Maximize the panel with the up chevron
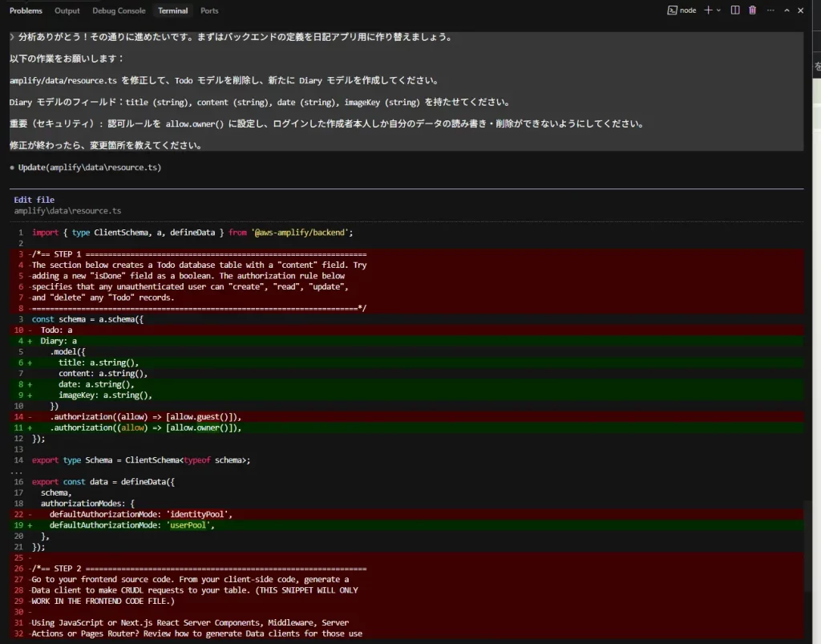Viewport: 821px width, 644px height. tap(787, 10)
